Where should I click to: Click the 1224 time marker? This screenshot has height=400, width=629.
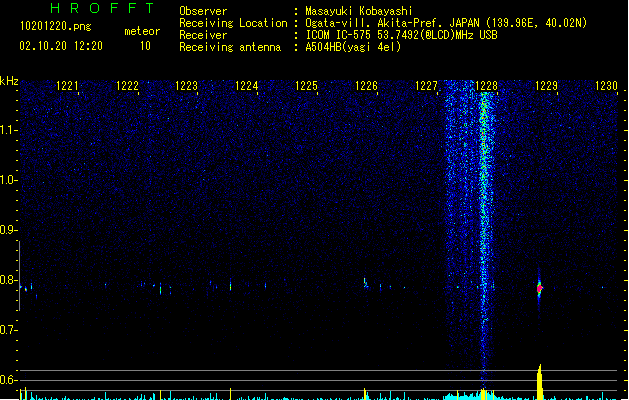[246, 86]
